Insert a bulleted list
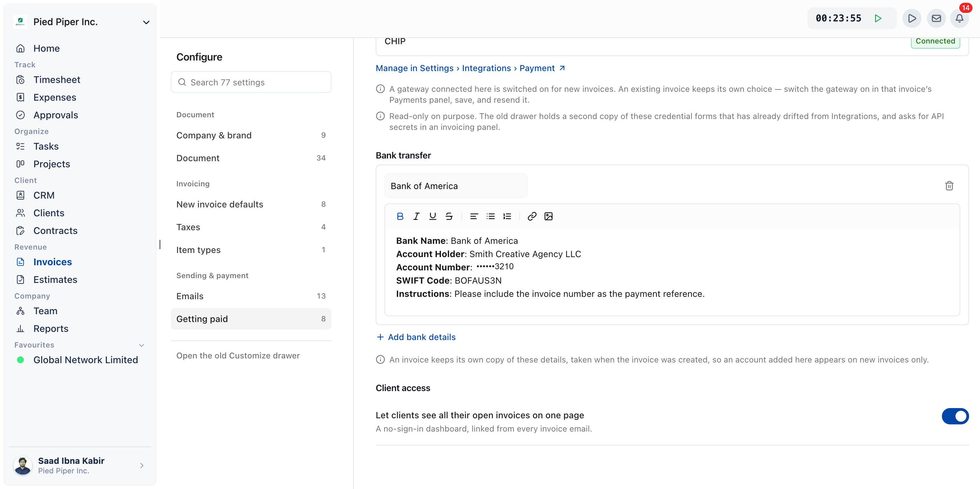Image resolution: width=980 pixels, height=489 pixels. tap(490, 216)
